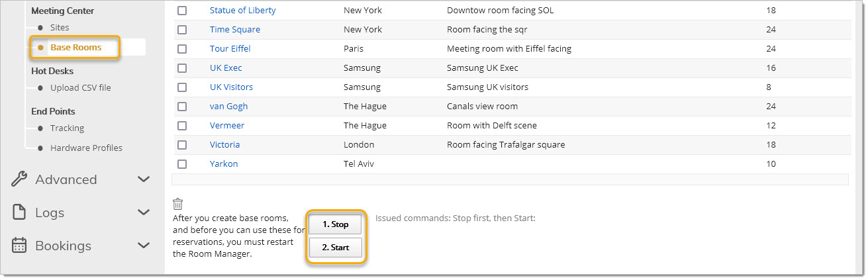This screenshot has height=280, width=868.
Task: Open the Vermeer room link
Action: click(x=227, y=126)
